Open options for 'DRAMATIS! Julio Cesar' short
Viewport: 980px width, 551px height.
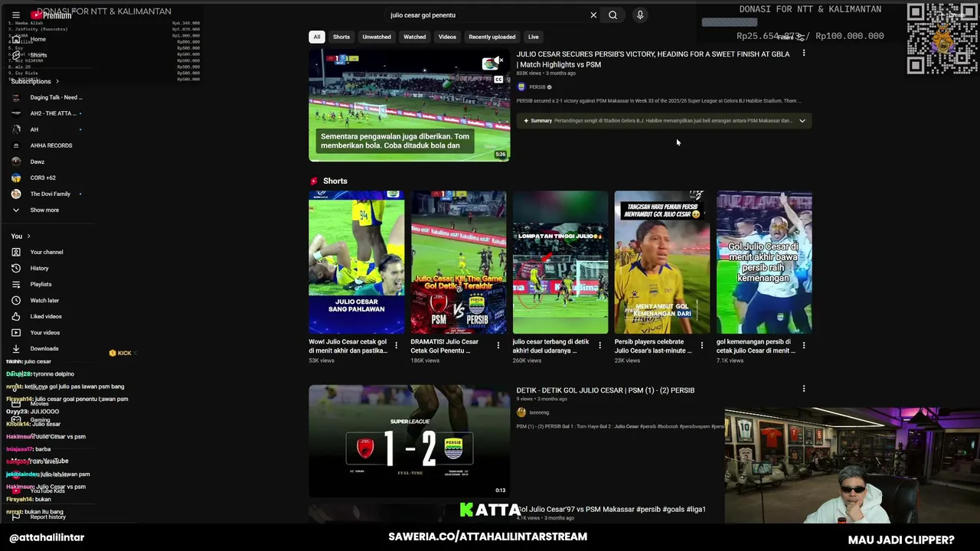[x=498, y=346]
